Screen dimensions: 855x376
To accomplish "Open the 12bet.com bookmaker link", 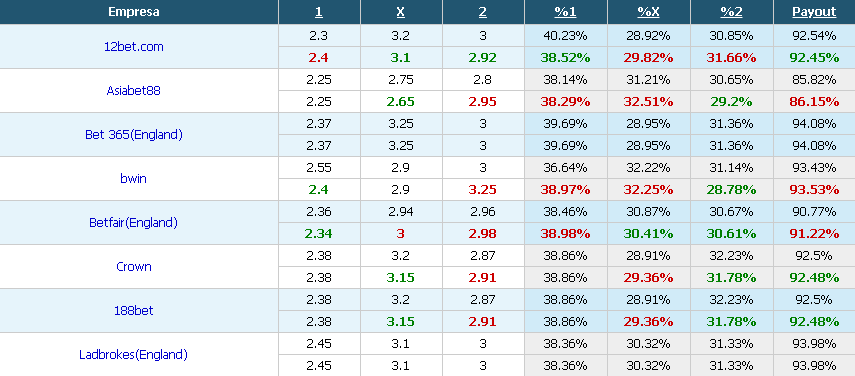I will [134, 47].
